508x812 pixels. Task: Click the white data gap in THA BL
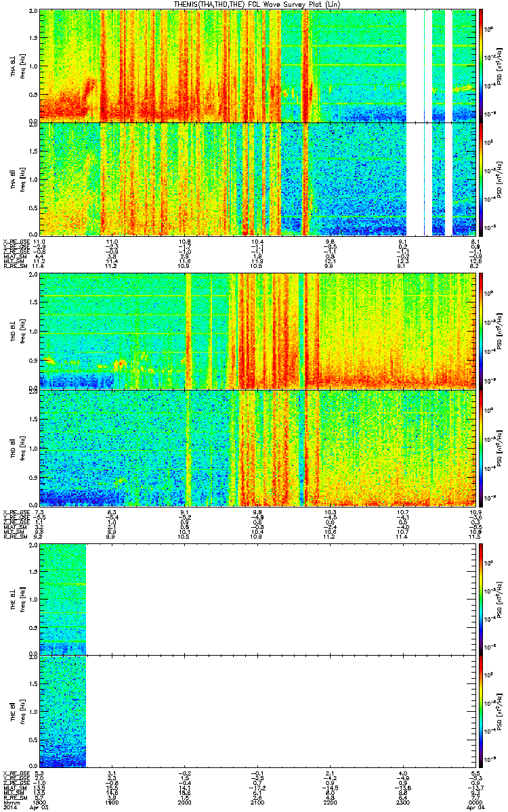click(415, 66)
